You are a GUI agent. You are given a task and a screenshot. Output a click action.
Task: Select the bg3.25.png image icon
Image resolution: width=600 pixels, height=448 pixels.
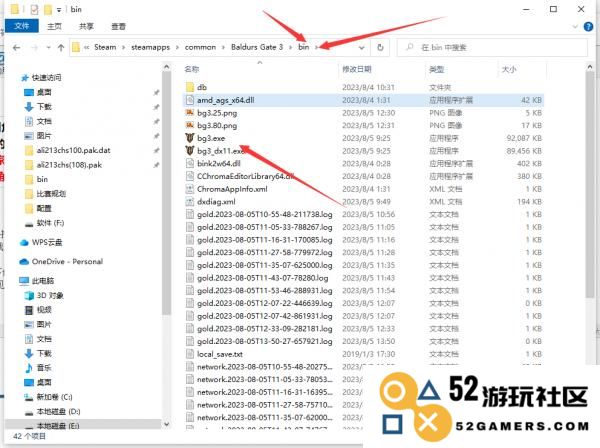pos(190,112)
